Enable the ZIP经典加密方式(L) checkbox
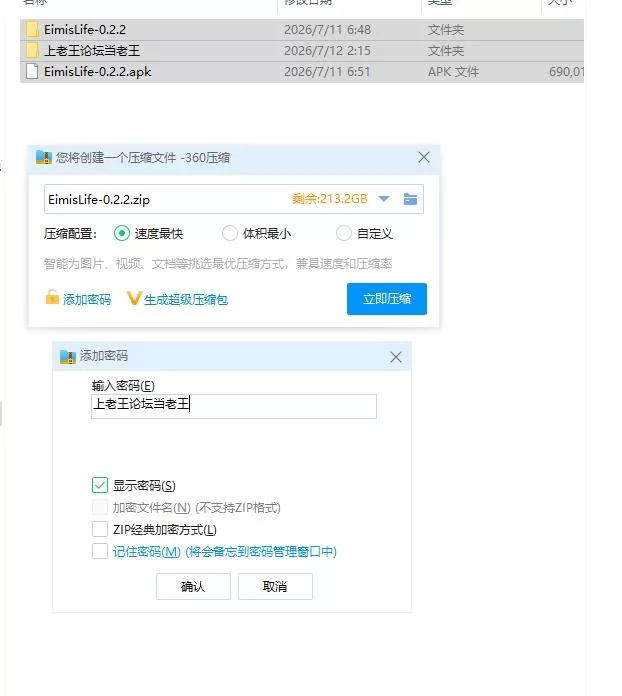The height and width of the screenshot is (696, 622). [x=100, y=529]
